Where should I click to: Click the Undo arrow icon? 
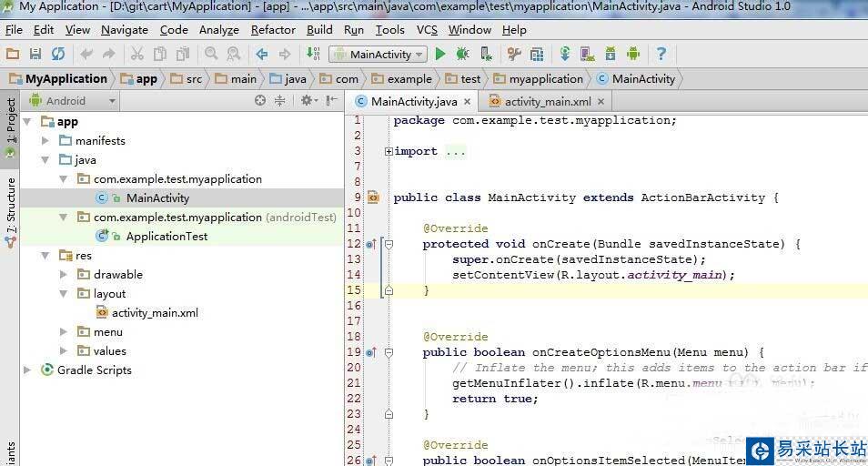click(x=86, y=54)
